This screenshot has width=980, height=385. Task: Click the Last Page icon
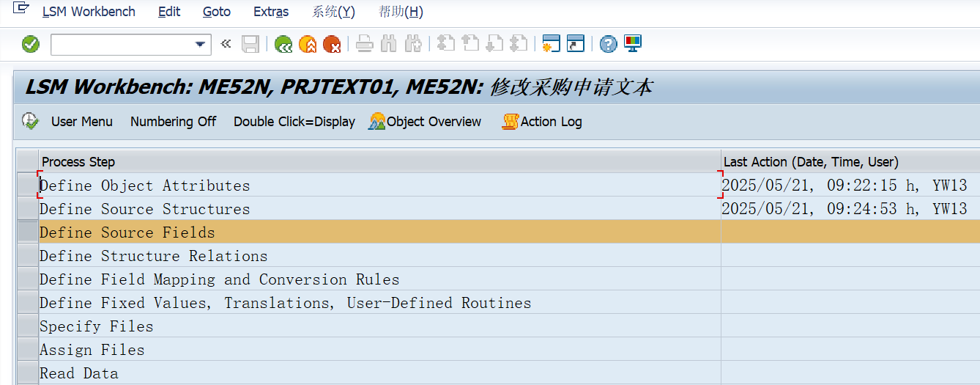click(519, 44)
